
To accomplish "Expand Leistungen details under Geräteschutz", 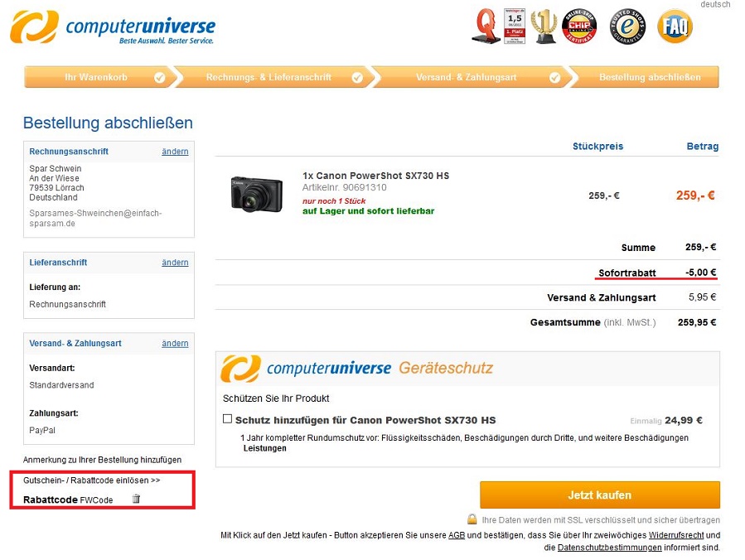I will coord(264,448).
